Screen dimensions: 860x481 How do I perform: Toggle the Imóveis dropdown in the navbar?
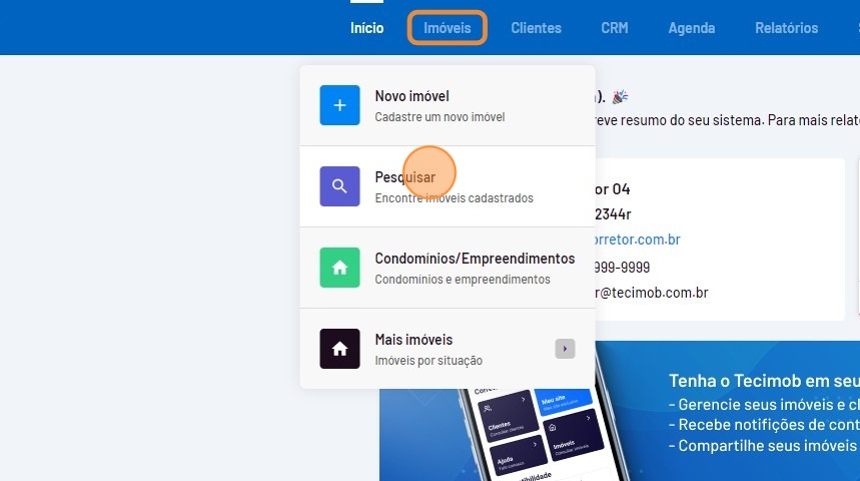pyautogui.click(x=447, y=28)
